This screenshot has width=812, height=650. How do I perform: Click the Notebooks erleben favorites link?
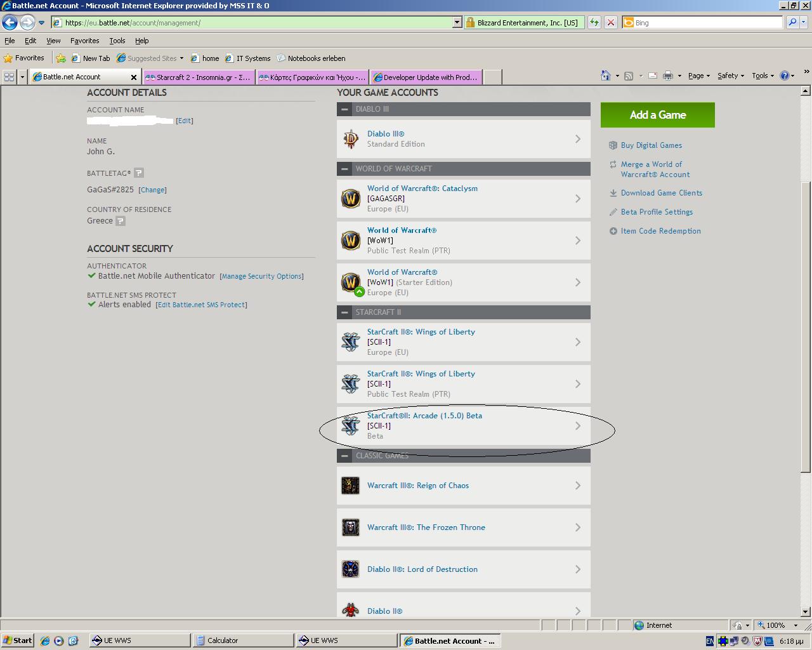pos(311,58)
